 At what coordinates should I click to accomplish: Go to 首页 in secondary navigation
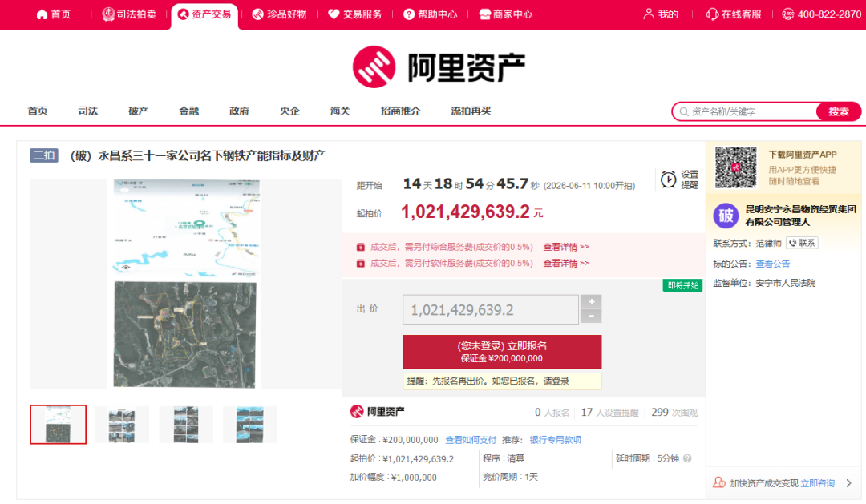click(38, 111)
